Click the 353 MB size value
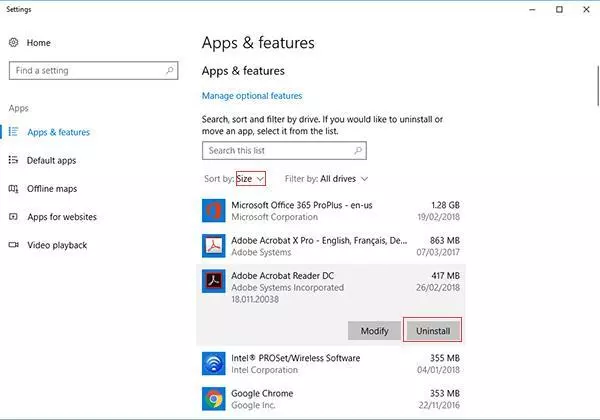Image resolution: width=600 pixels, height=420 pixels. click(x=445, y=393)
